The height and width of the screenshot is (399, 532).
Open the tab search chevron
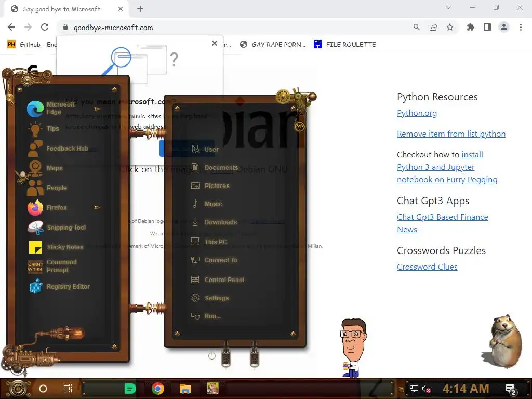pyautogui.click(x=448, y=7)
